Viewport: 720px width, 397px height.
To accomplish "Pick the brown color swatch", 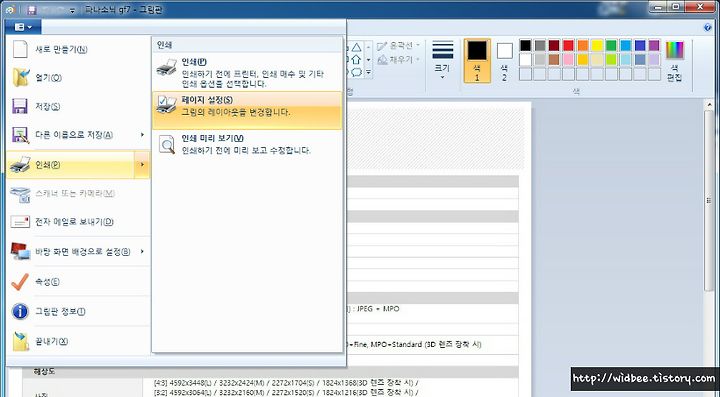I will pos(554,60).
